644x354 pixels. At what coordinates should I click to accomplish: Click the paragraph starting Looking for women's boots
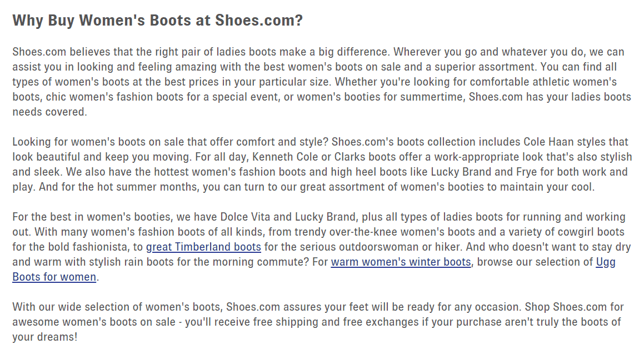(x=322, y=164)
